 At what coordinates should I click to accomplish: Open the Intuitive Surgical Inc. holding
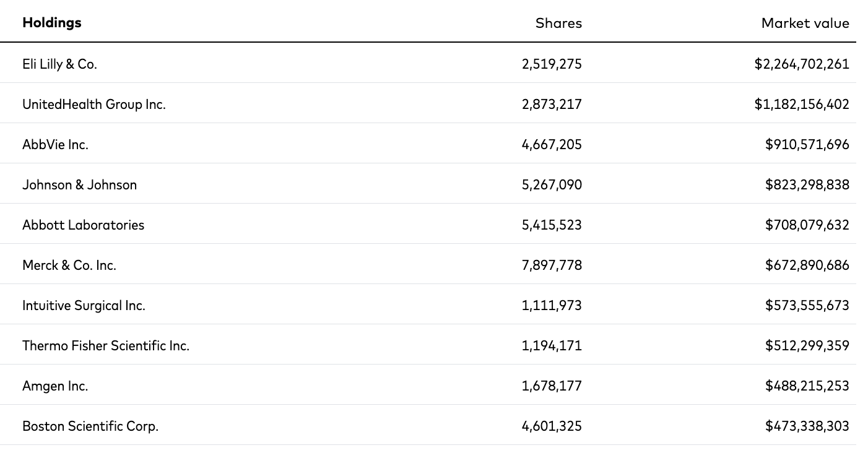pyautogui.click(x=84, y=305)
